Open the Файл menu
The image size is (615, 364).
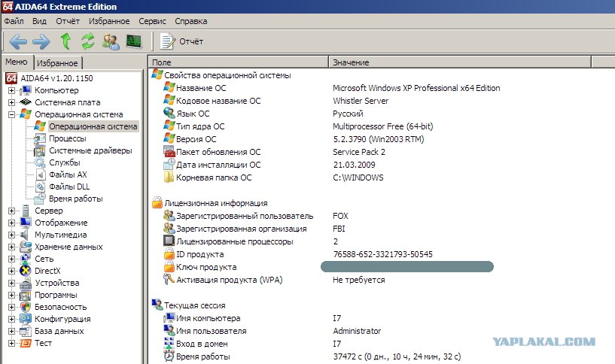pos(14,21)
